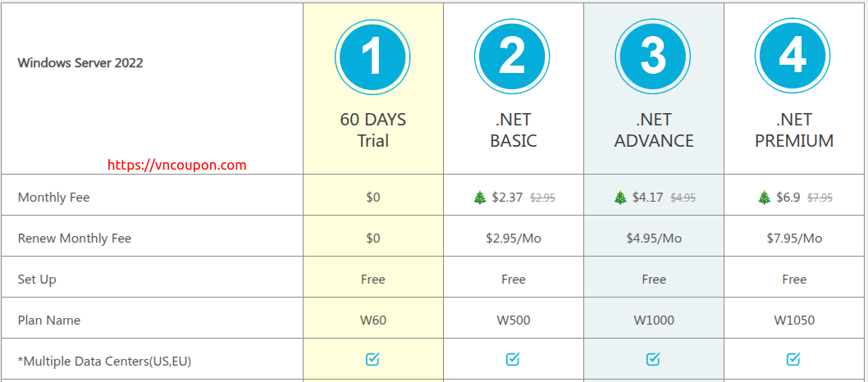Select the .NET BASIC plan heading
Screen dimensions: 868x382
pos(513,130)
